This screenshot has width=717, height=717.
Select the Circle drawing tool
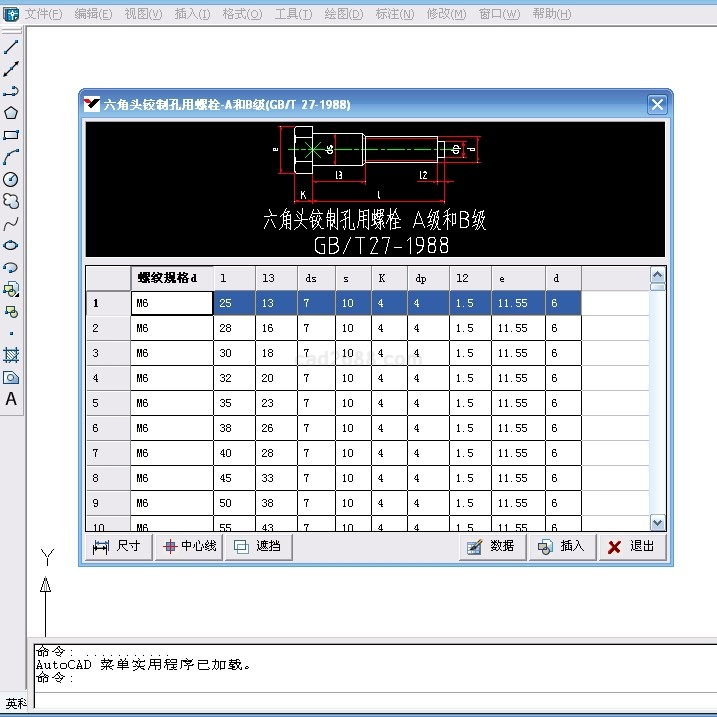coord(11,179)
